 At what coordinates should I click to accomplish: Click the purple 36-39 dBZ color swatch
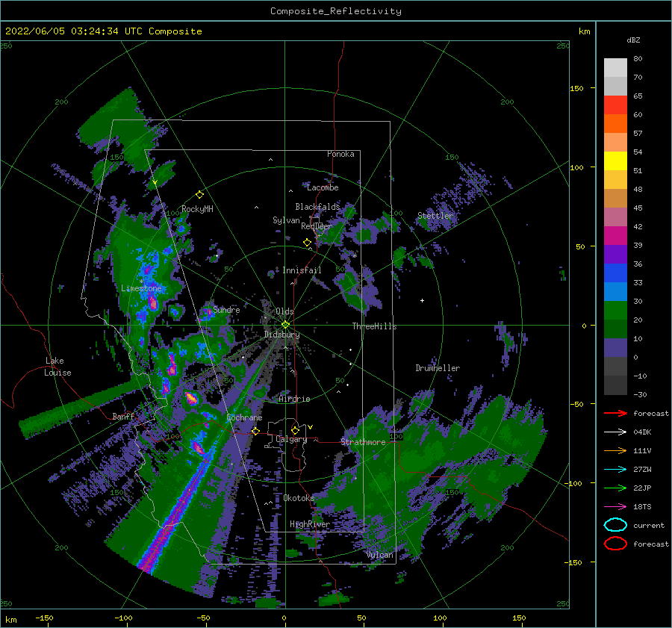coord(615,254)
